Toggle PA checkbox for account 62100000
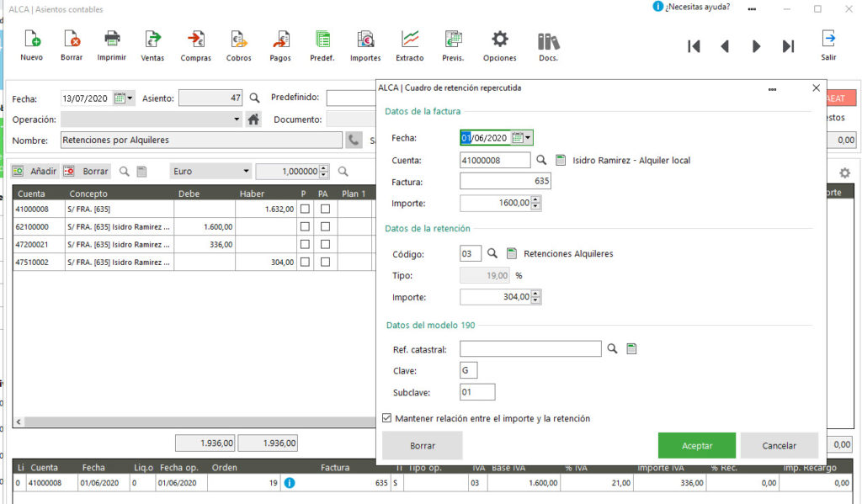The width and height of the screenshot is (862, 504). (x=326, y=226)
